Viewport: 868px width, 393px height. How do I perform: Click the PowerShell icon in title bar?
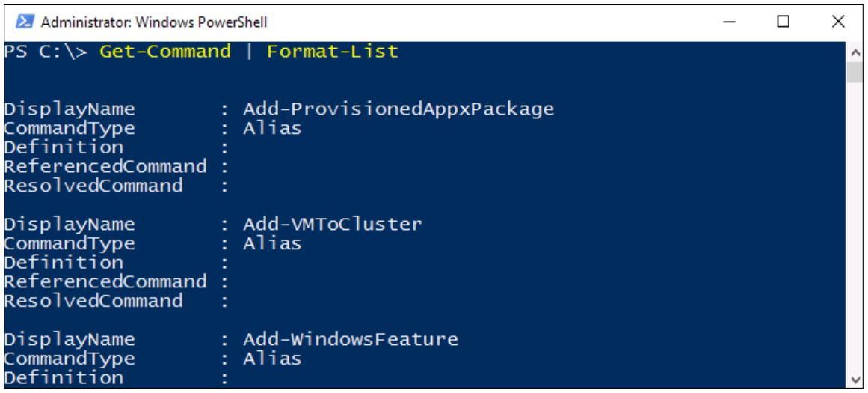coord(25,22)
